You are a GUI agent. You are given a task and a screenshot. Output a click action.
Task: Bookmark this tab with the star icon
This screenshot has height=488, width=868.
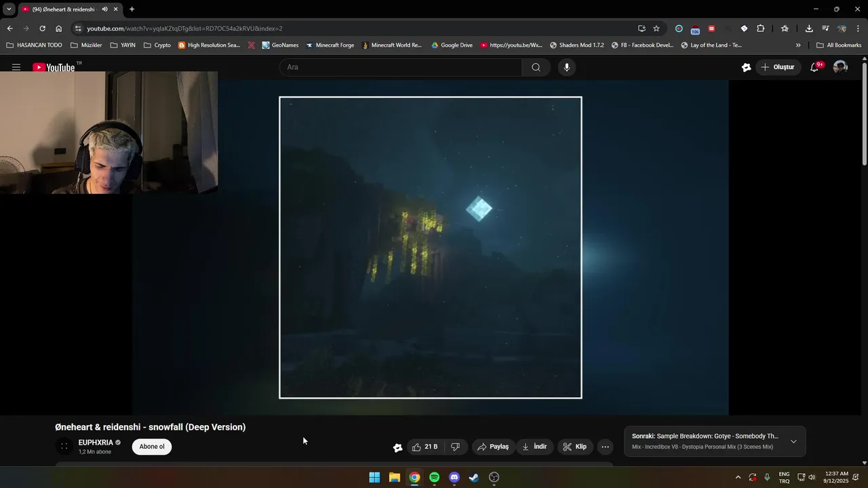click(656, 28)
